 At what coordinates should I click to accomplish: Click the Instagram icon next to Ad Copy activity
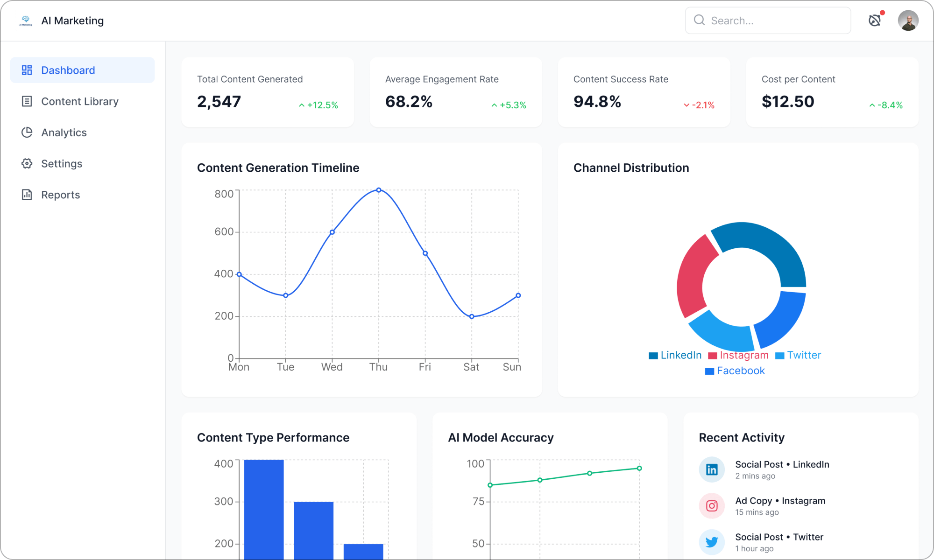pos(712,505)
